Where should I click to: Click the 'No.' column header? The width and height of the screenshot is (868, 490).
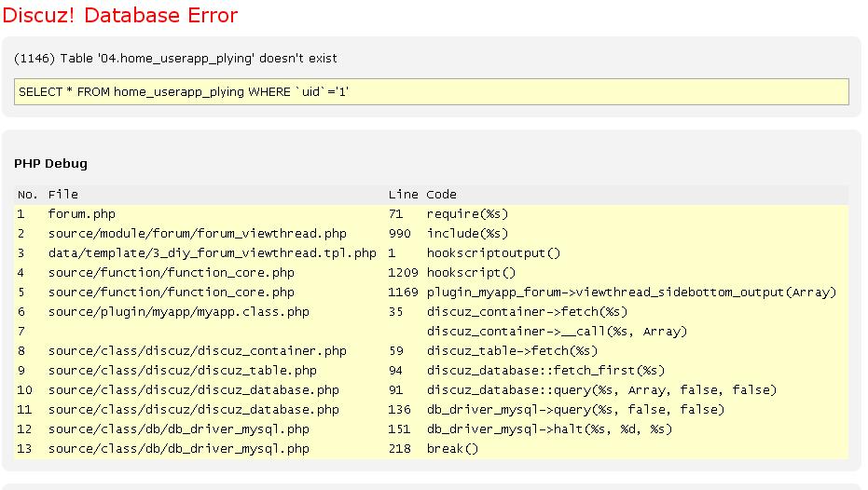click(28, 195)
